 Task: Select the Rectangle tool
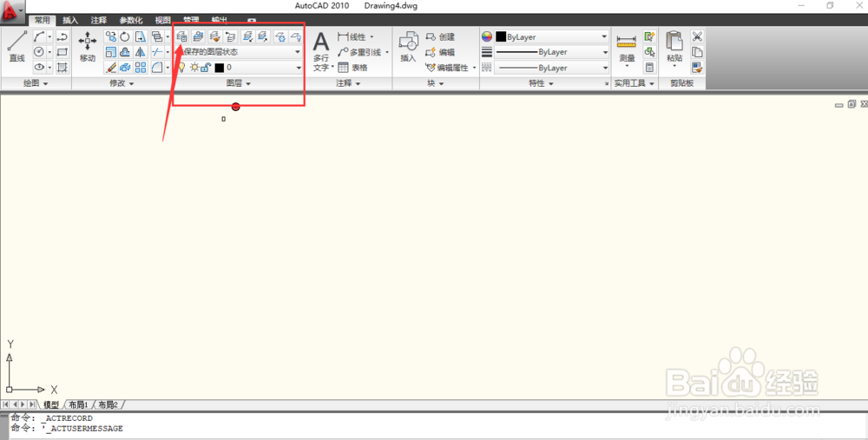point(62,52)
